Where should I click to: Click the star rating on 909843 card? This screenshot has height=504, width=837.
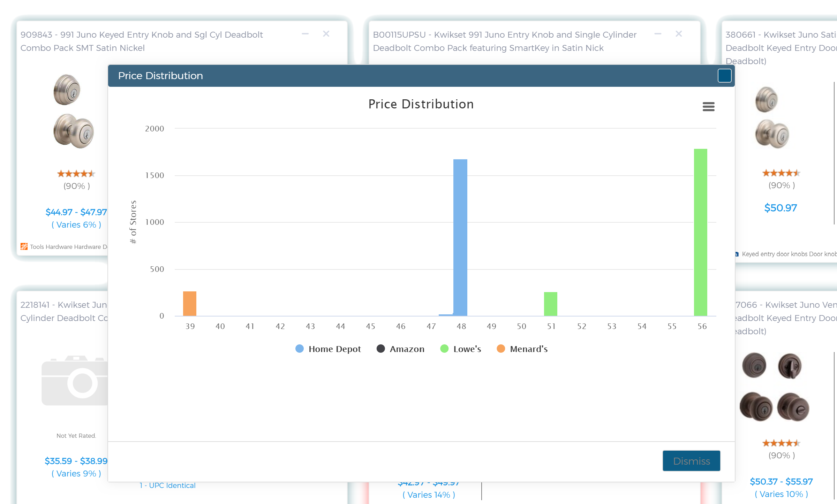[x=76, y=174]
